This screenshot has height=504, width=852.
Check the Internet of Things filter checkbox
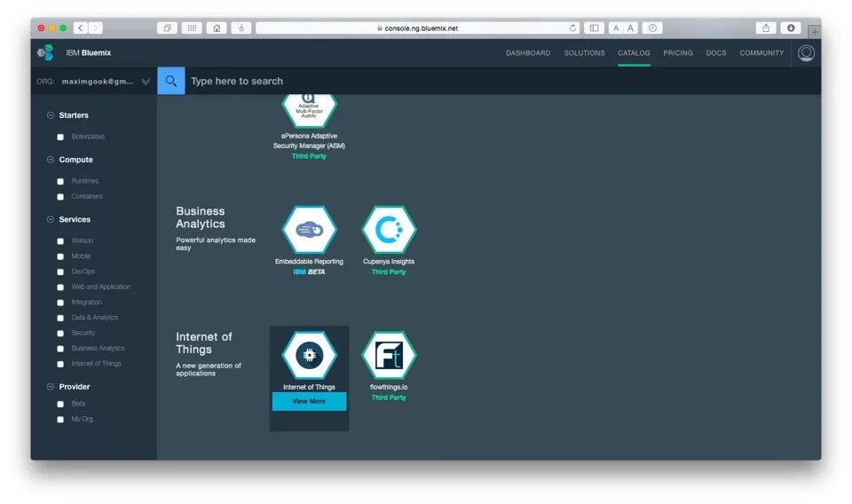[60, 364]
